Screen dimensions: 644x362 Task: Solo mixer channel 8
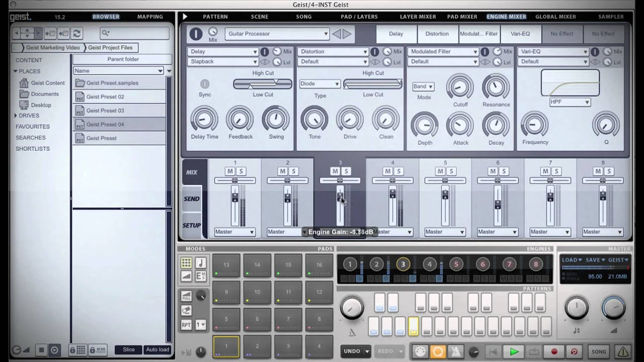tap(608, 171)
